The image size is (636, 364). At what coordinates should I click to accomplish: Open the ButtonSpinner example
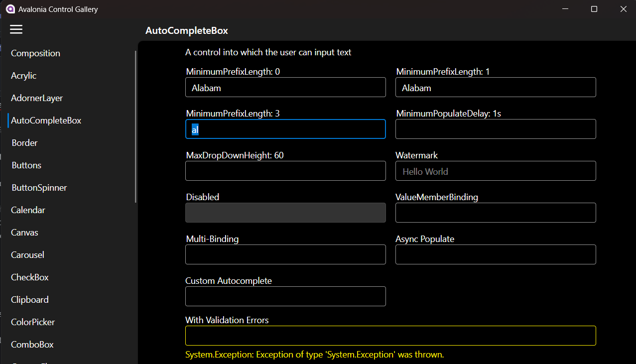pos(39,187)
